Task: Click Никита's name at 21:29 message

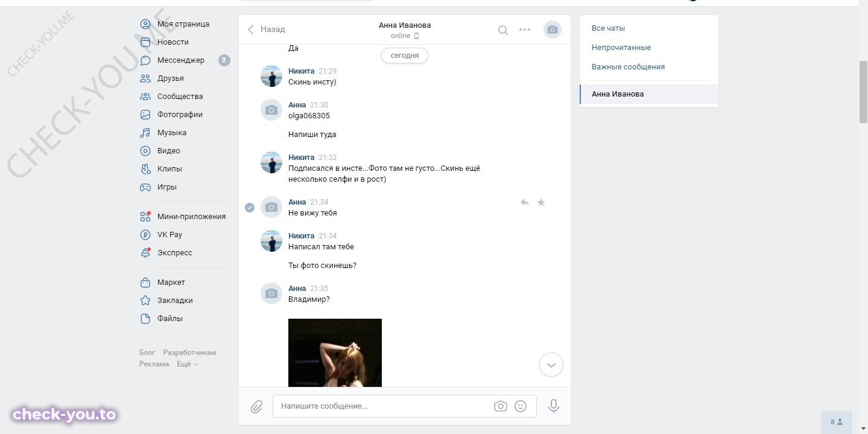Action: (x=302, y=71)
